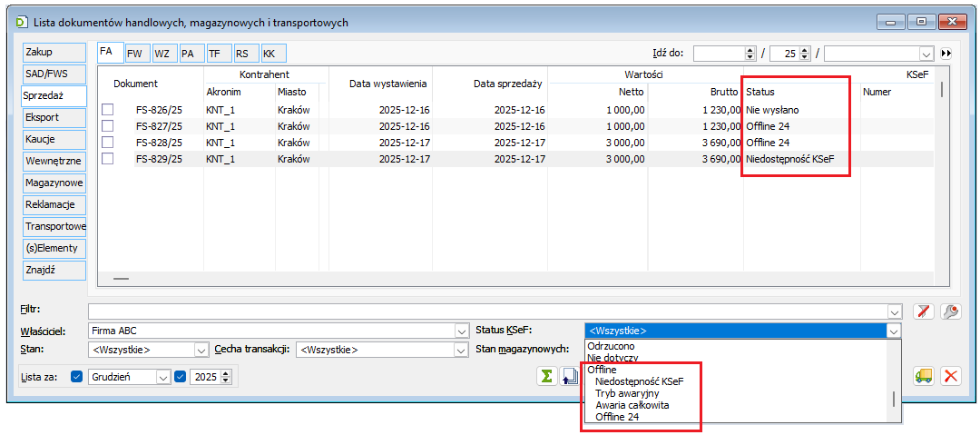This screenshot has height=435, width=980.
Task: Tick the checkbox for document FS-829/25
Action: tap(108, 159)
